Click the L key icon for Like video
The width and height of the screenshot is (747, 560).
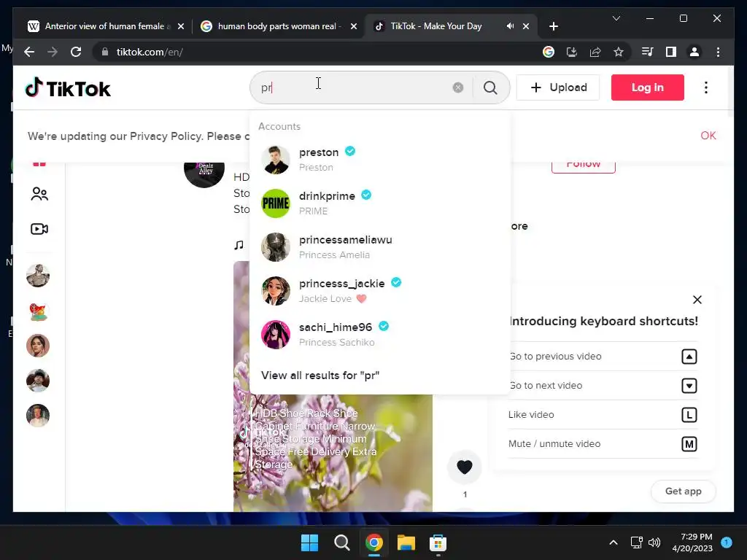689,415
